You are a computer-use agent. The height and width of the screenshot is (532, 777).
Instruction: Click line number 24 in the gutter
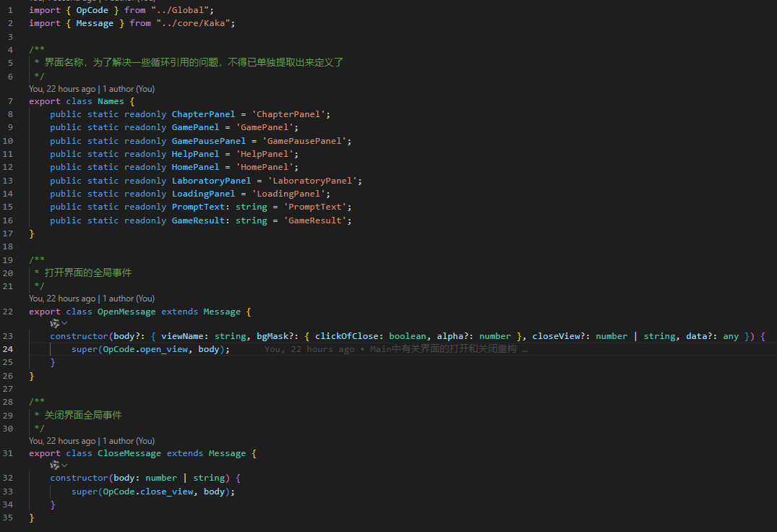(x=8, y=348)
